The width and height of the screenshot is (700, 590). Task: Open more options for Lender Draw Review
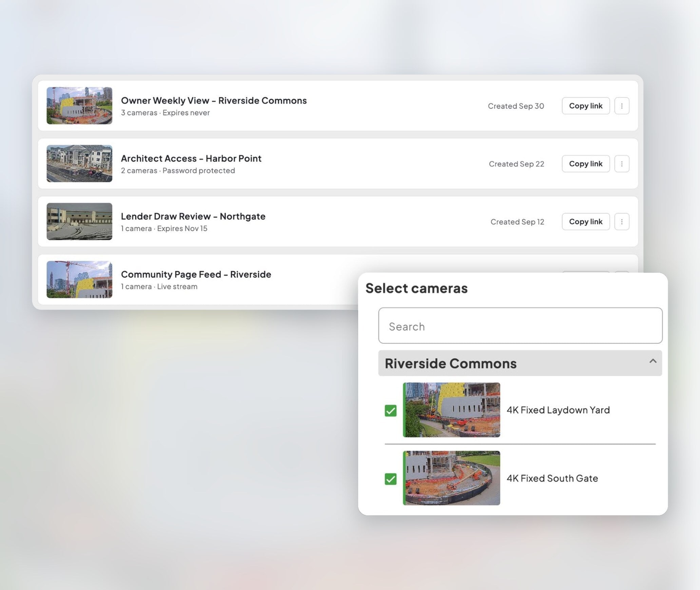[622, 222]
